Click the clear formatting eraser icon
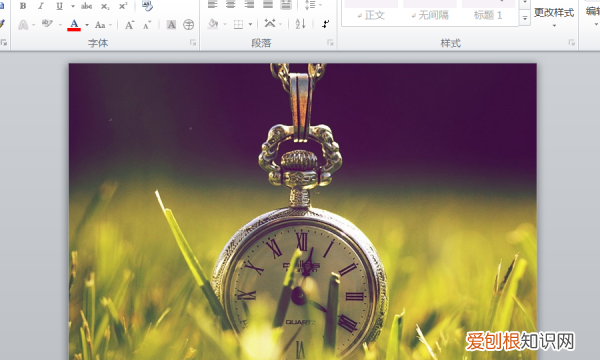The image size is (600, 360). point(147,6)
